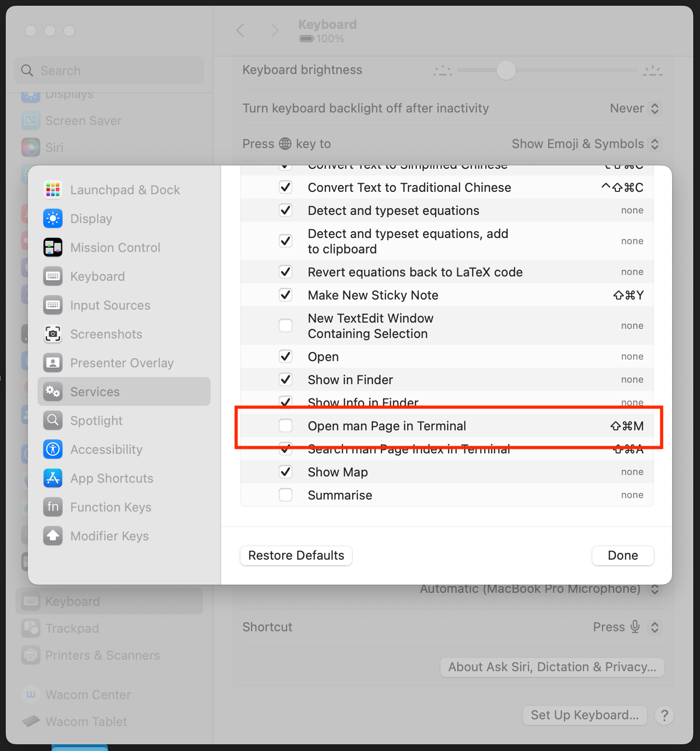The width and height of the screenshot is (700, 751).
Task: Click the Done button
Action: click(x=623, y=555)
